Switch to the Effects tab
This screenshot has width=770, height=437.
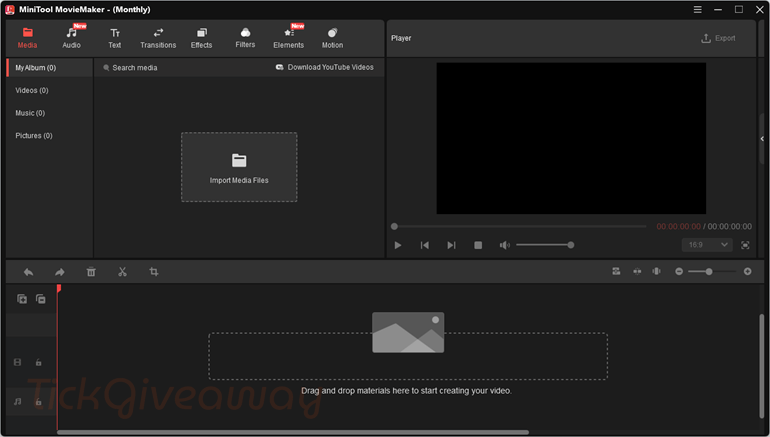(201, 38)
